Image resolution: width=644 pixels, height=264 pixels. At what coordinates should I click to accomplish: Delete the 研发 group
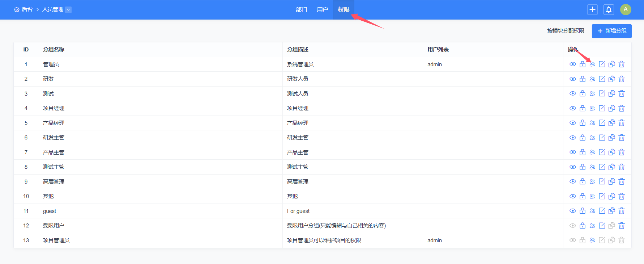(622, 79)
